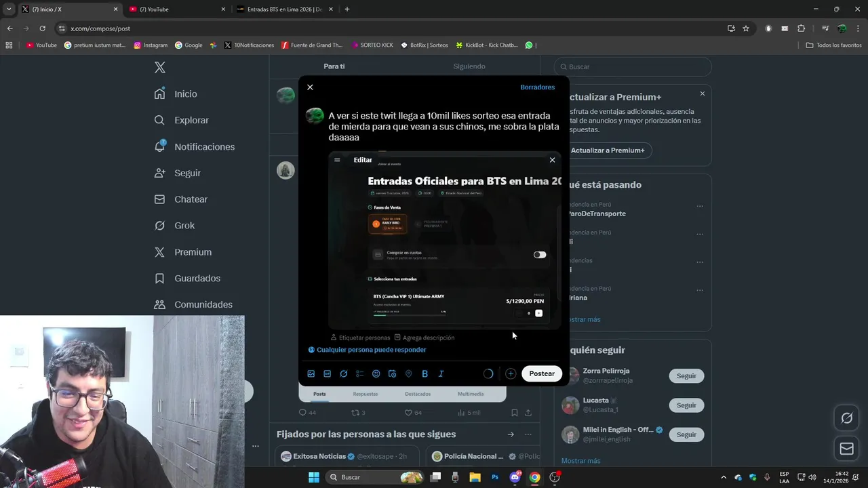Add a photo with the media icon
Image resolution: width=868 pixels, height=488 pixels.
[x=311, y=373]
